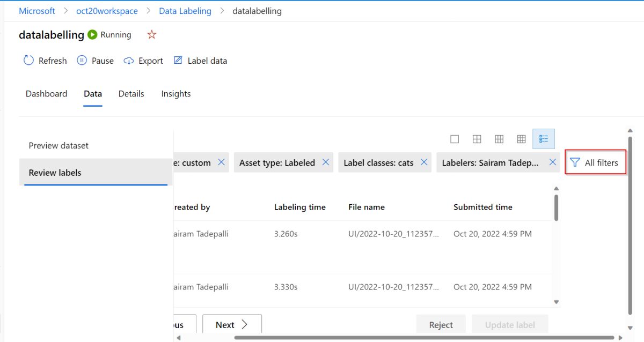This screenshot has height=342, width=644.
Task: Mark project as favorite with star
Action: [x=152, y=35]
